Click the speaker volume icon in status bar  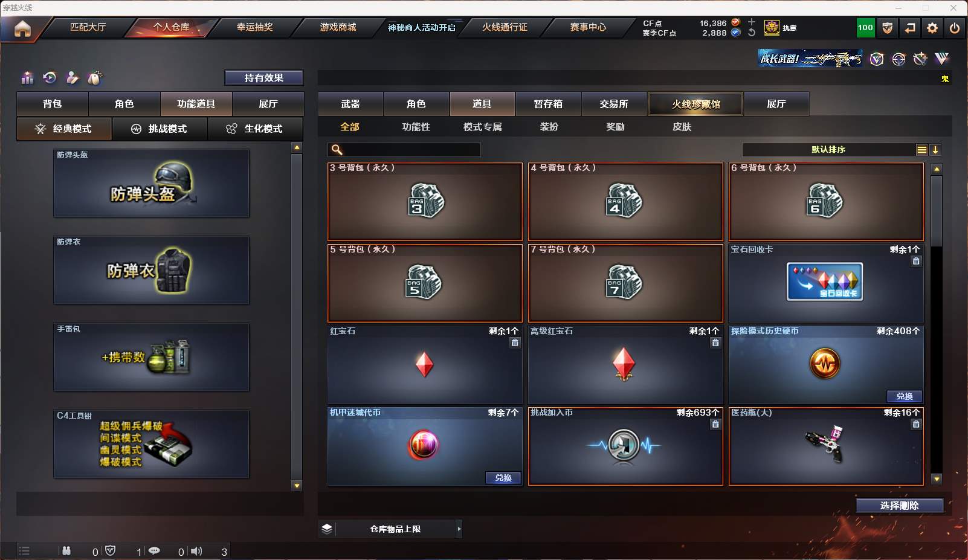click(x=196, y=551)
